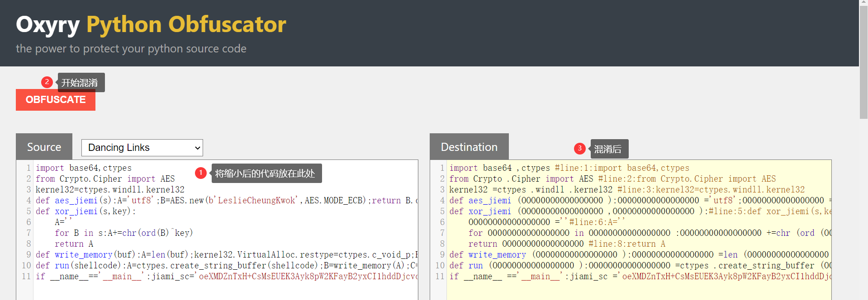Screen dimensions: 868x300
Task: Click destination line 'def run'
Action: [640, 266]
